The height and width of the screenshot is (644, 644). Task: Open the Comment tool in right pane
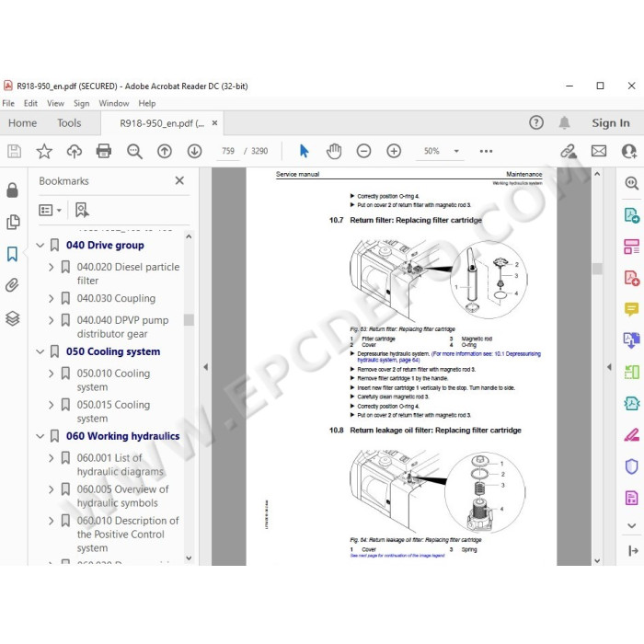point(632,308)
